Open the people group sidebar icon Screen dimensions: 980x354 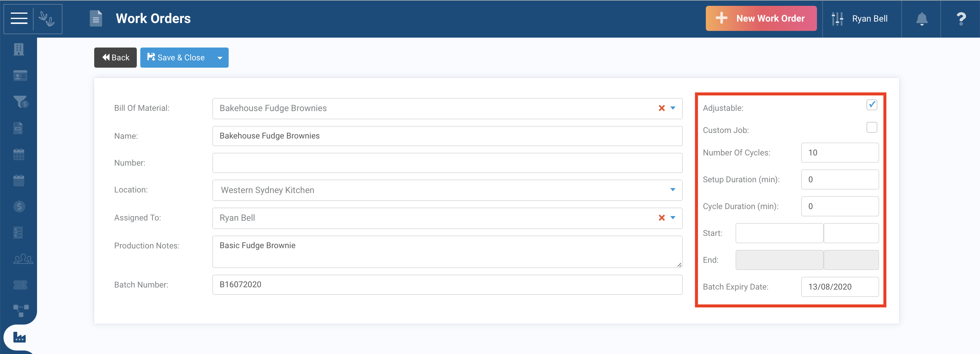tap(23, 259)
